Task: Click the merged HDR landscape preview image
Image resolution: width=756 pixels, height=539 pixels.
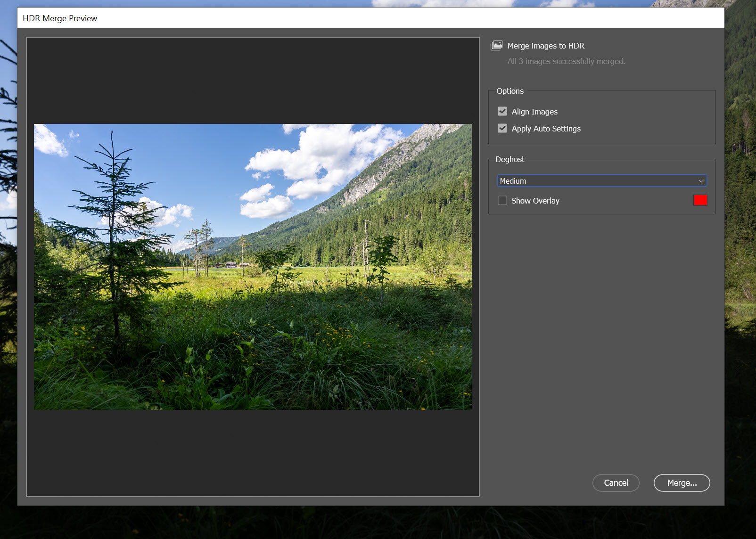Action: (253, 267)
